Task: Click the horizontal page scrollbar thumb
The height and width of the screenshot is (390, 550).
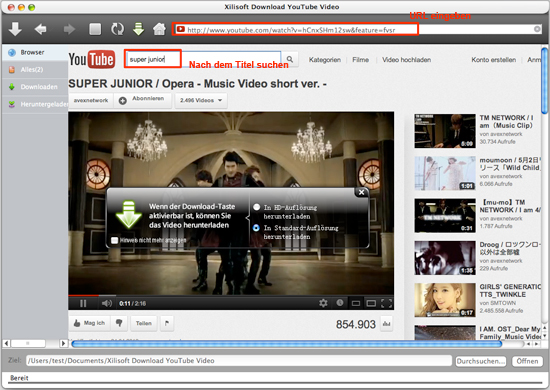Action: 287,344
